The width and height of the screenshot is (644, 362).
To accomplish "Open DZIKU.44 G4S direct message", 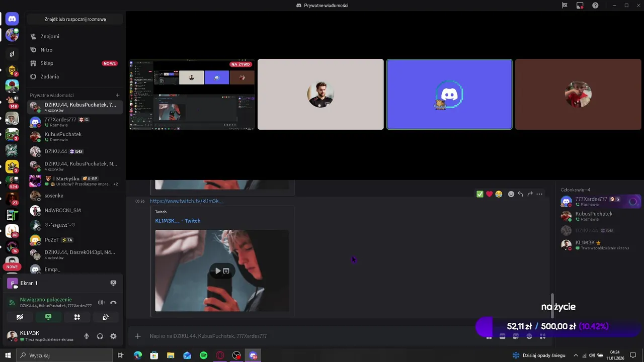I will (75, 151).
